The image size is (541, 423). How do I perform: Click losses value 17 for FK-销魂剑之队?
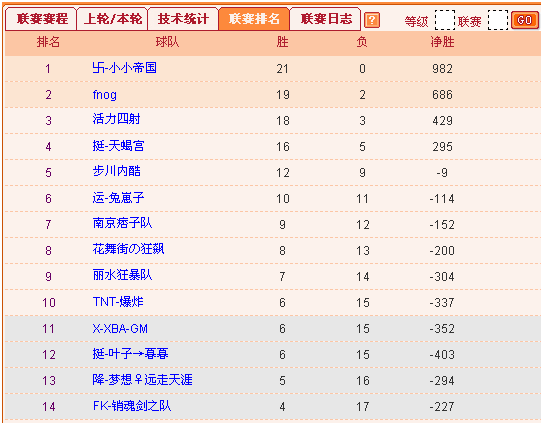tap(363, 407)
